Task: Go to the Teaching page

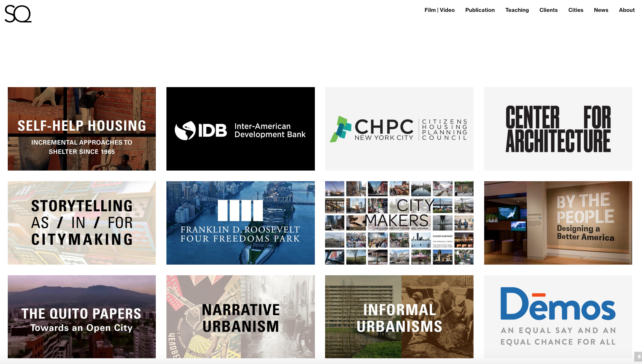Action: (517, 10)
